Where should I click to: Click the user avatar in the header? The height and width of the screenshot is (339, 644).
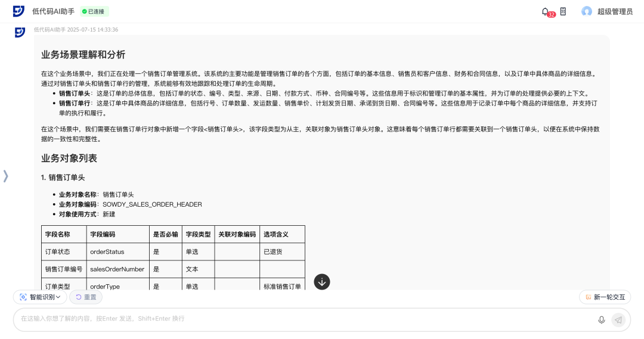tap(587, 11)
